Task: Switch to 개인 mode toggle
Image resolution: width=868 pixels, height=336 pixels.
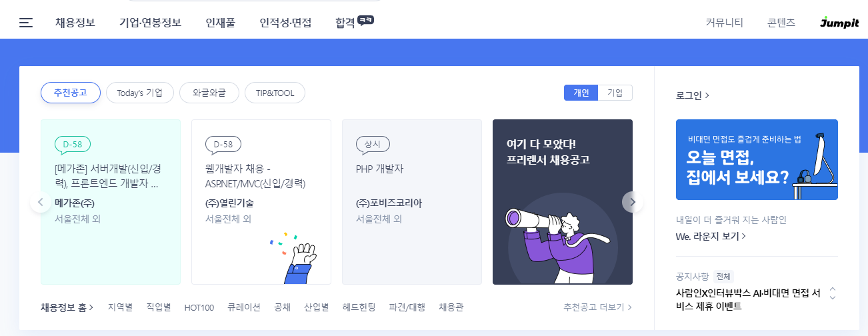Action: 581,93
